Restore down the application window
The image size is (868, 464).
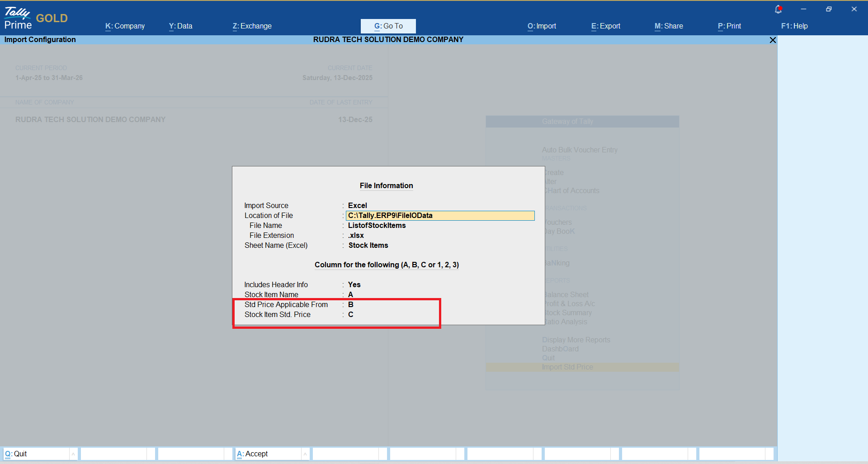pos(829,9)
